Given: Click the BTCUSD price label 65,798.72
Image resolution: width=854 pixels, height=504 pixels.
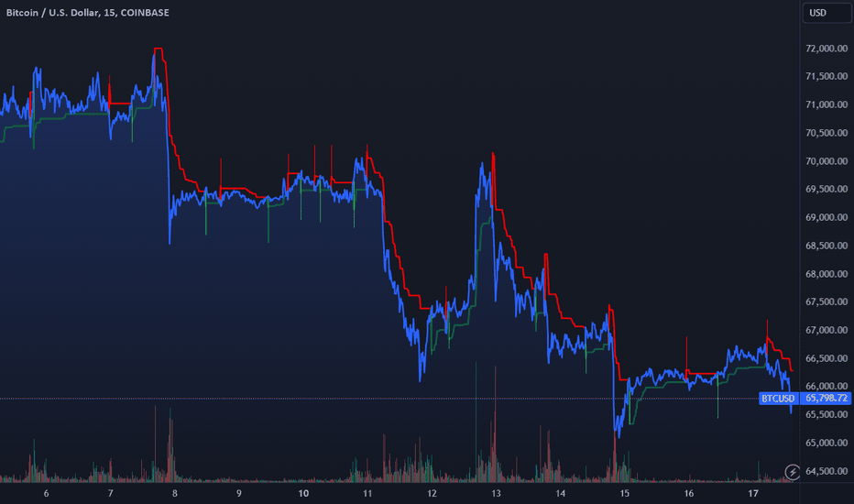Looking at the screenshot, I should pyautogui.click(x=827, y=399).
